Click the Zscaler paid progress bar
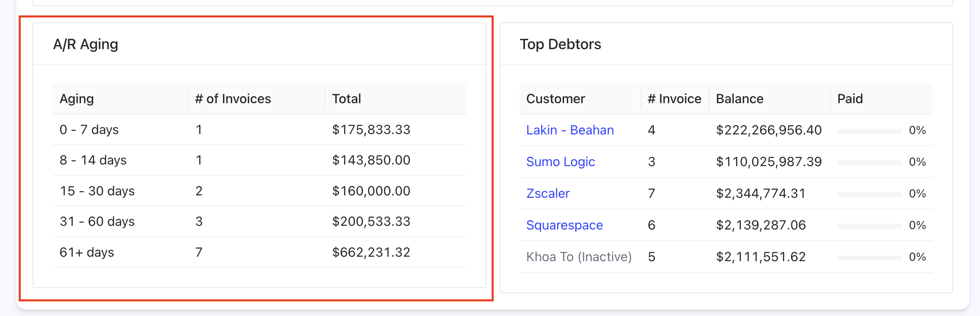The width and height of the screenshot is (980, 316). (869, 194)
